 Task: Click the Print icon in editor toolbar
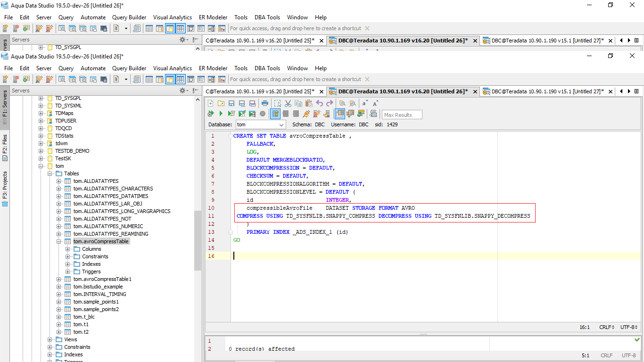tap(265, 103)
